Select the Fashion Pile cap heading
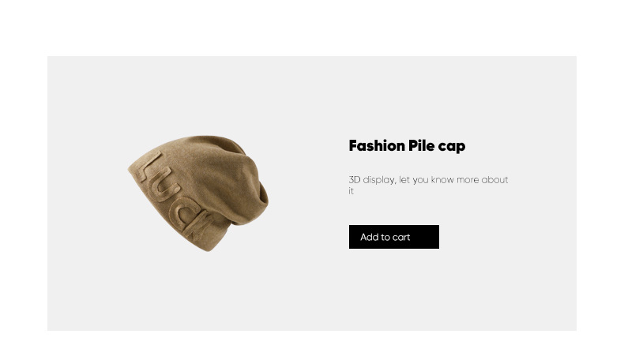 (x=407, y=146)
